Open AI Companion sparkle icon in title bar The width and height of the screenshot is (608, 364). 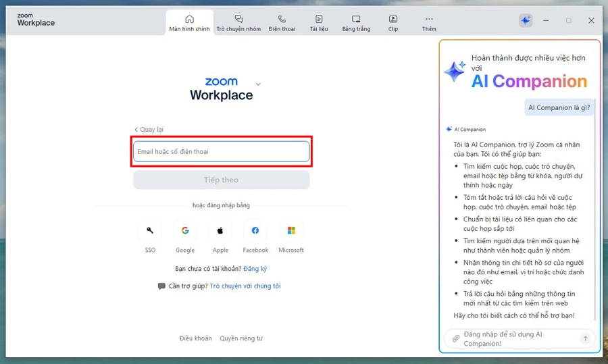[x=526, y=20]
